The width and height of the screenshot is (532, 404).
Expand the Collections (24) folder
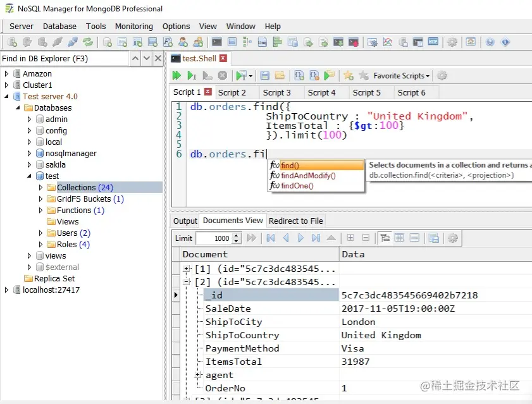click(x=40, y=187)
